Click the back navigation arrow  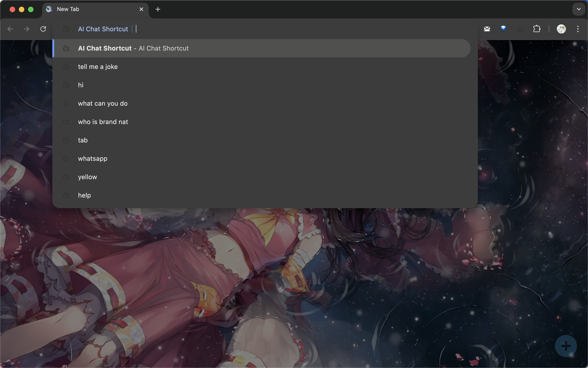pos(10,29)
